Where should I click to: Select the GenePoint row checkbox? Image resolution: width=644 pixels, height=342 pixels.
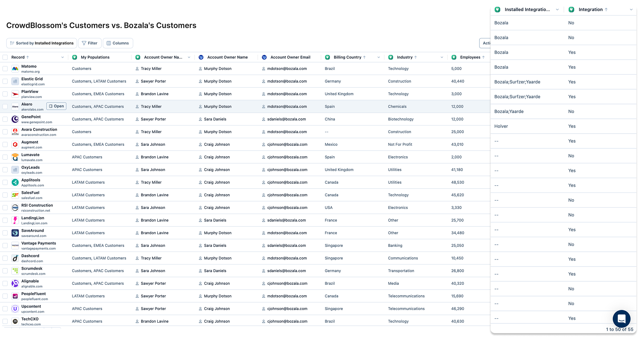pyautogui.click(x=5, y=119)
